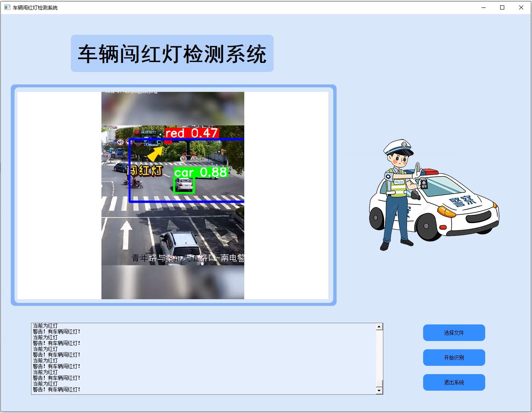532x413 pixels.
Task: Click the log scrollbar up arrow
Action: (379, 327)
